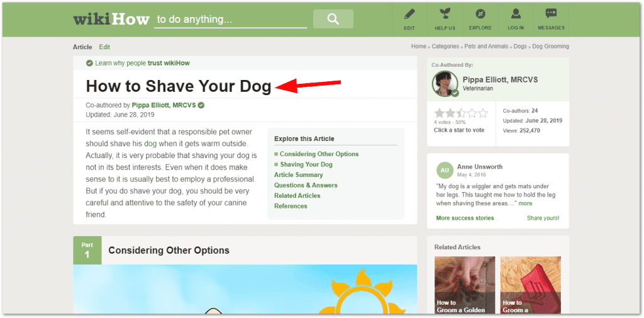This screenshot has height=318, width=644.
Task: Click the Part 1 green badge
Action: point(87,250)
